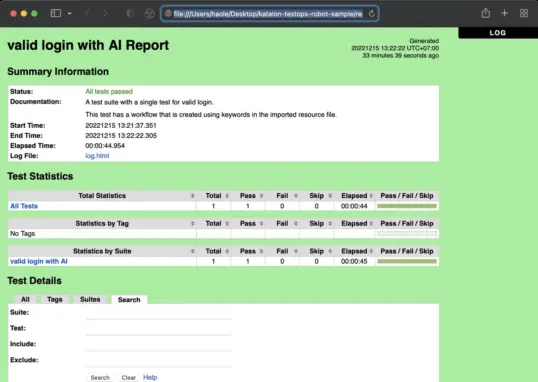Open a new tab with plus icon
538x382 pixels.
point(504,13)
